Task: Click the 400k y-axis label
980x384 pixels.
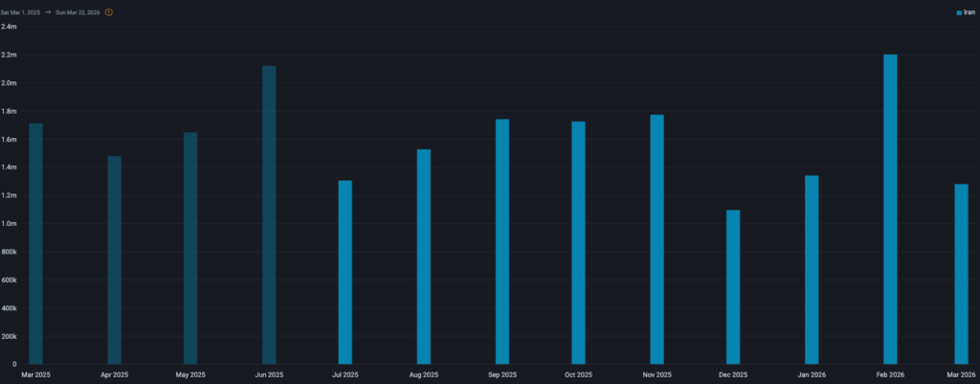Action: [9, 308]
